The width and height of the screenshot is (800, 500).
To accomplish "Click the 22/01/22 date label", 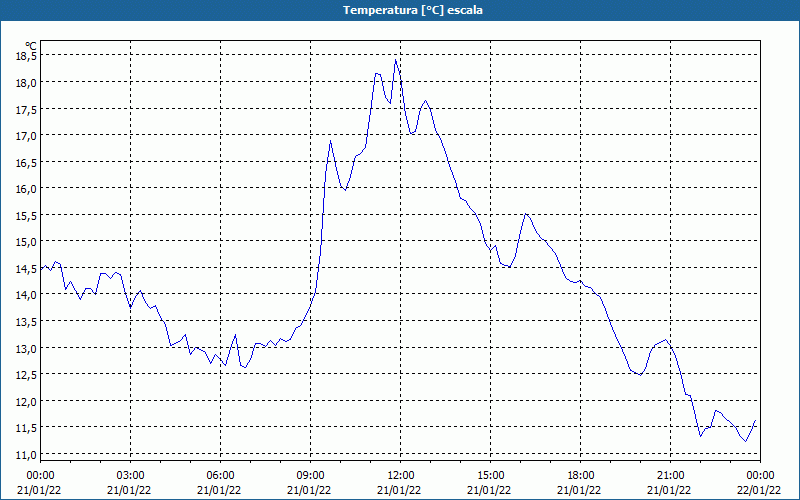I will coord(759,490).
